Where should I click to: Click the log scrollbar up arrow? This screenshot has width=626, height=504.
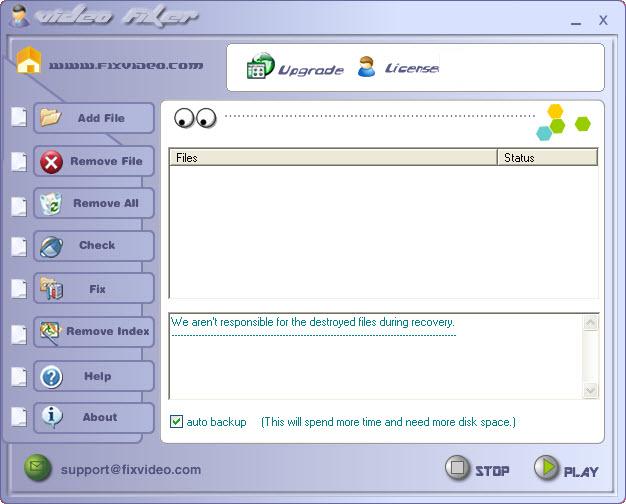click(590, 323)
